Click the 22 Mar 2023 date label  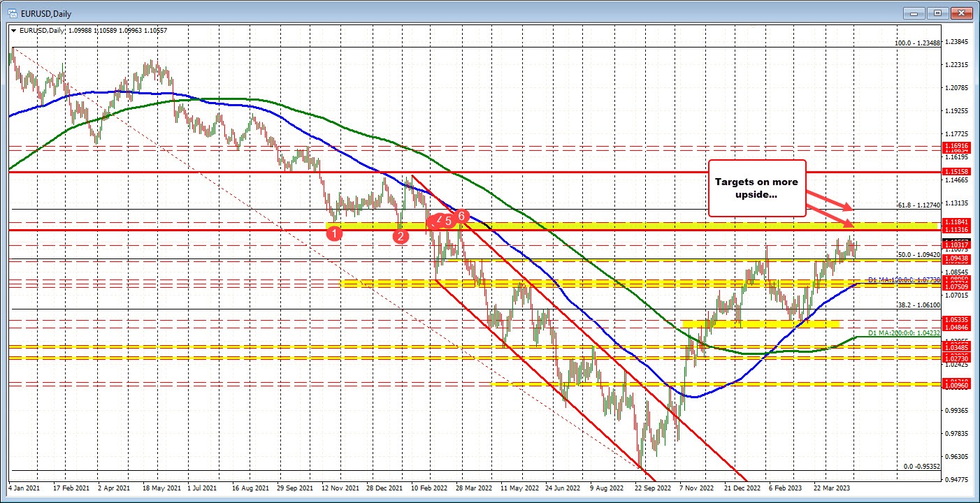point(833,488)
